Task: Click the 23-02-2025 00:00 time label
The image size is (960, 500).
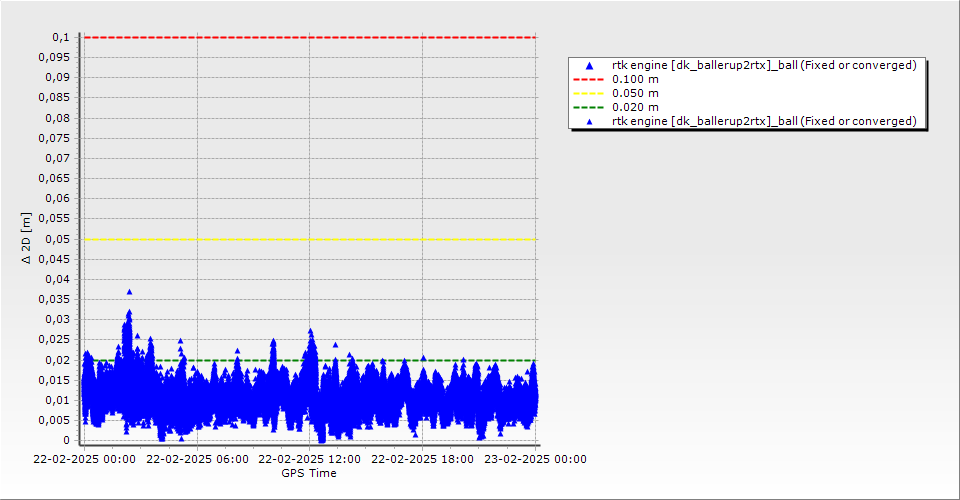Action: click(535, 459)
